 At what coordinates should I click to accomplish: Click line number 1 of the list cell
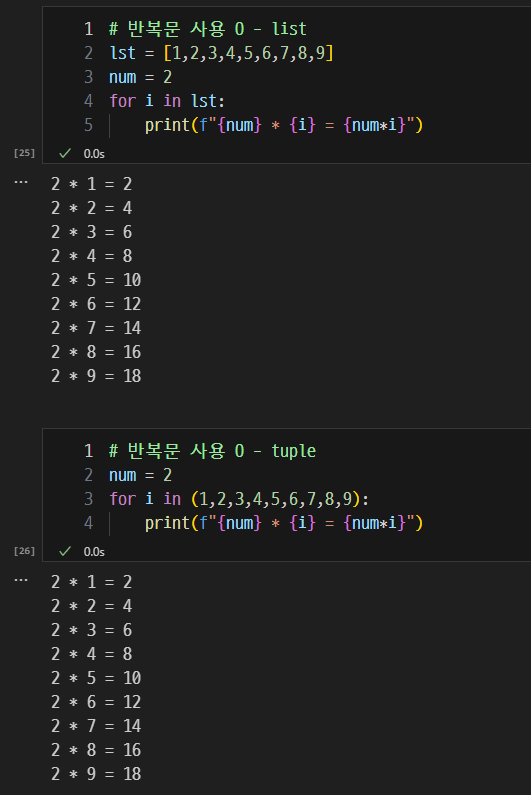(89, 29)
